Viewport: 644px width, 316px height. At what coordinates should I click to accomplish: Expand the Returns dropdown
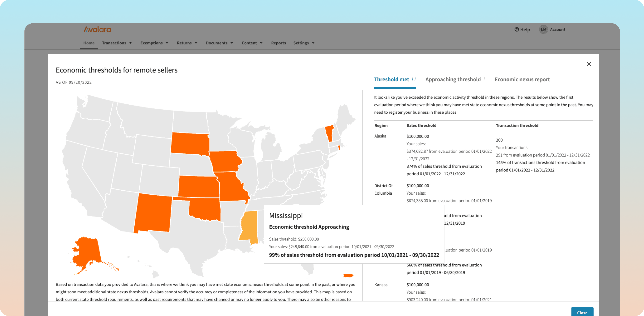point(187,43)
